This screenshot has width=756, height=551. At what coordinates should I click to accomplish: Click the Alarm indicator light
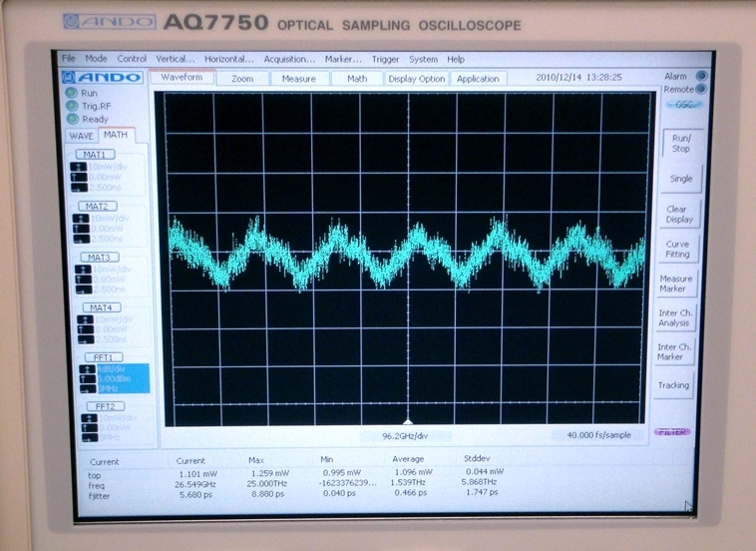point(701,76)
